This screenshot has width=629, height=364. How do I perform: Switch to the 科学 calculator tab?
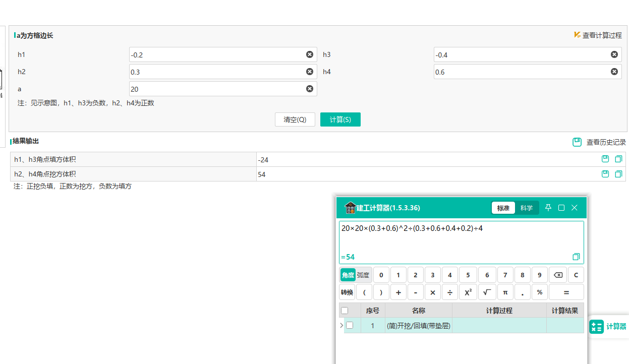(527, 208)
